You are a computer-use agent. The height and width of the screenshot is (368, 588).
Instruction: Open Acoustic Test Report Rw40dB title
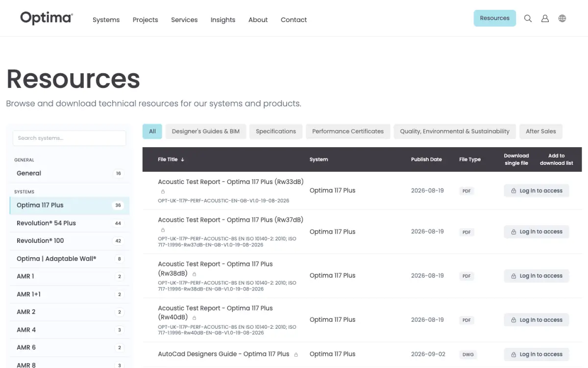coord(216,313)
